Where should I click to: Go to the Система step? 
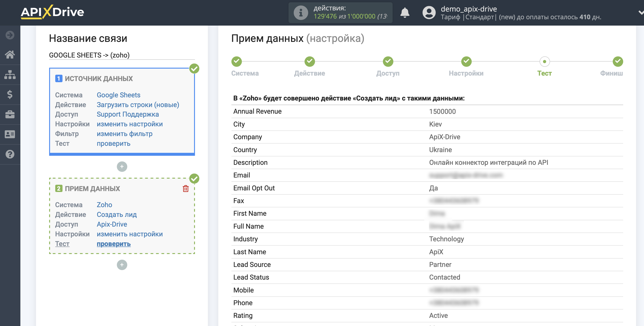pos(236,62)
